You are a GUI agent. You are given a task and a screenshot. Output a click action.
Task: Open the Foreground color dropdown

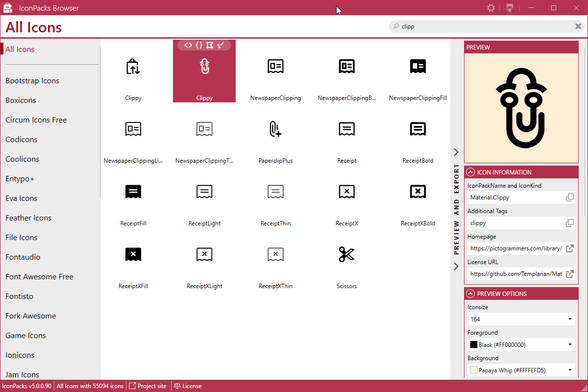[521, 345]
